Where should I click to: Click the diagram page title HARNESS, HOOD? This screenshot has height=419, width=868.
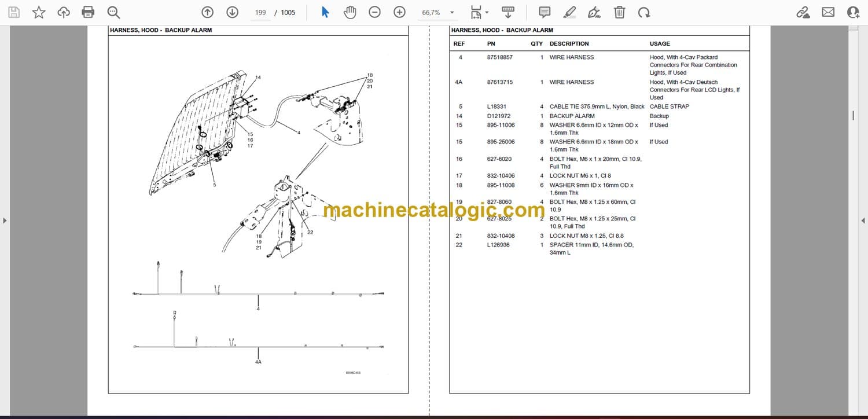pyautogui.click(x=160, y=30)
